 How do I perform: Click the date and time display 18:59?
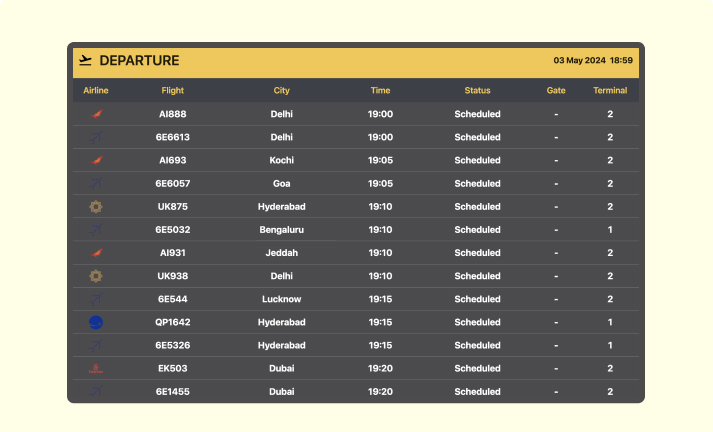(593, 60)
